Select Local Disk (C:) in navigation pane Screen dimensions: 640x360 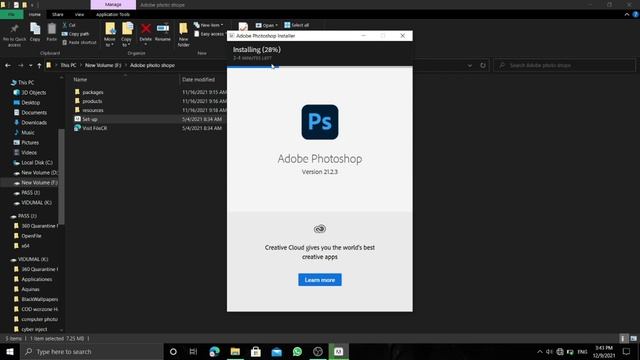(36, 162)
